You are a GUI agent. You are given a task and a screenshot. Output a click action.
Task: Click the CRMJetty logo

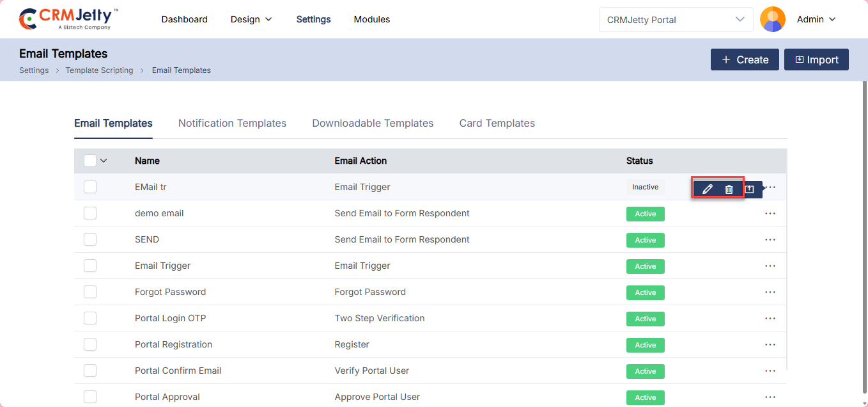(69, 19)
